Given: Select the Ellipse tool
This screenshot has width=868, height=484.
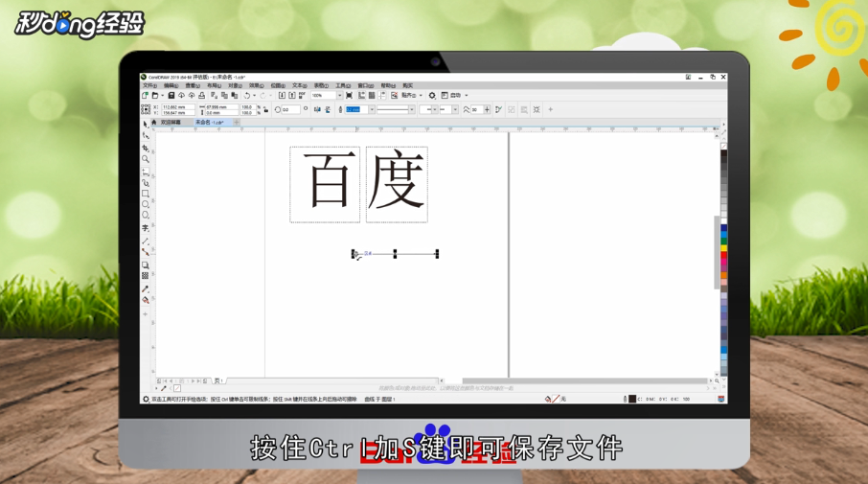Looking at the screenshot, I should (x=146, y=204).
